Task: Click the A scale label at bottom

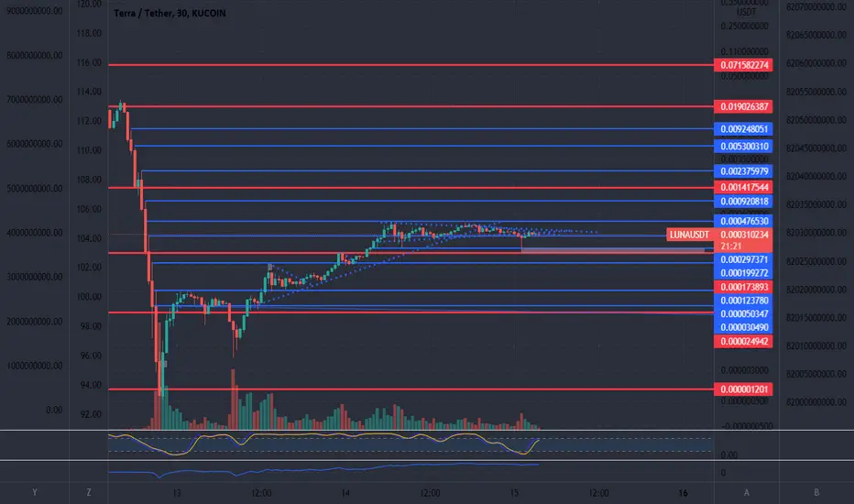Action: (746, 493)
